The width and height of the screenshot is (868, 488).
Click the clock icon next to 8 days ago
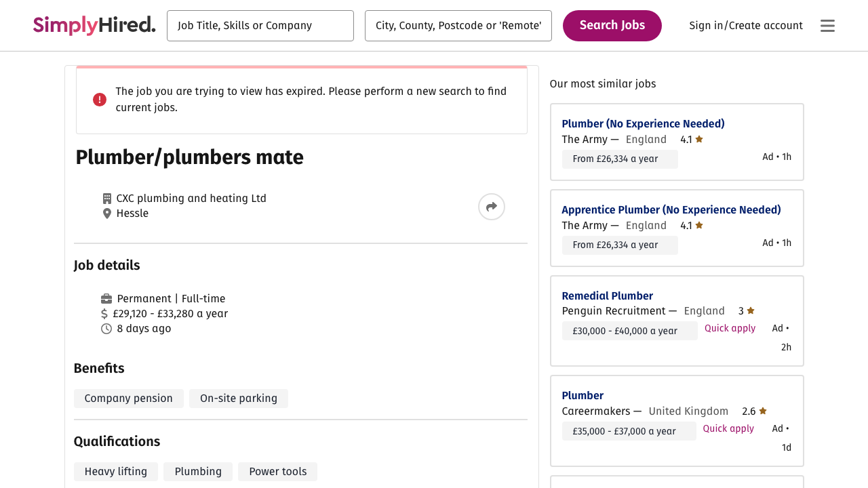pyautogui.click(x=106, y=328)
